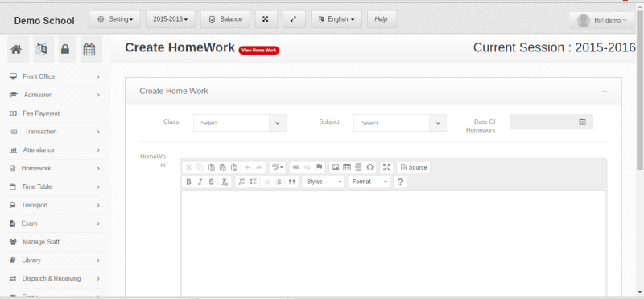Insert a table in the editor
This screenshot has height=299, width=644.
point(347,167)
